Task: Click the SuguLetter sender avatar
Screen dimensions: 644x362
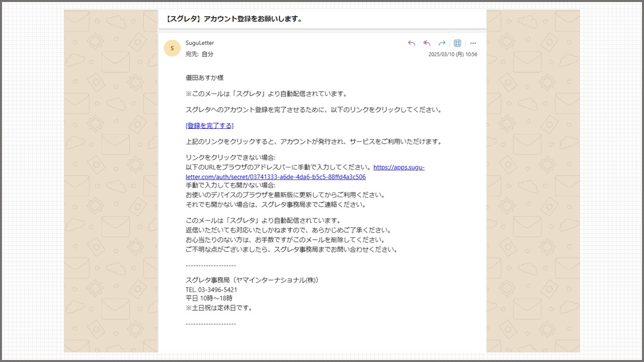Action: (172, 48)
